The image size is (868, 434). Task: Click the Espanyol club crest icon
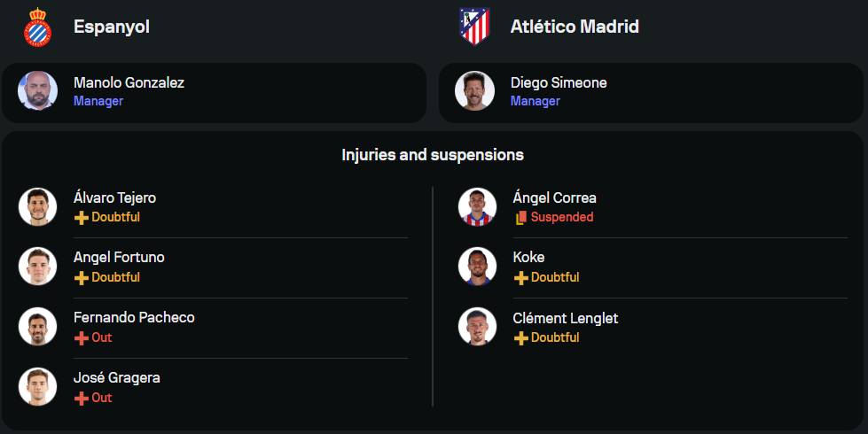tap(37, 27)
